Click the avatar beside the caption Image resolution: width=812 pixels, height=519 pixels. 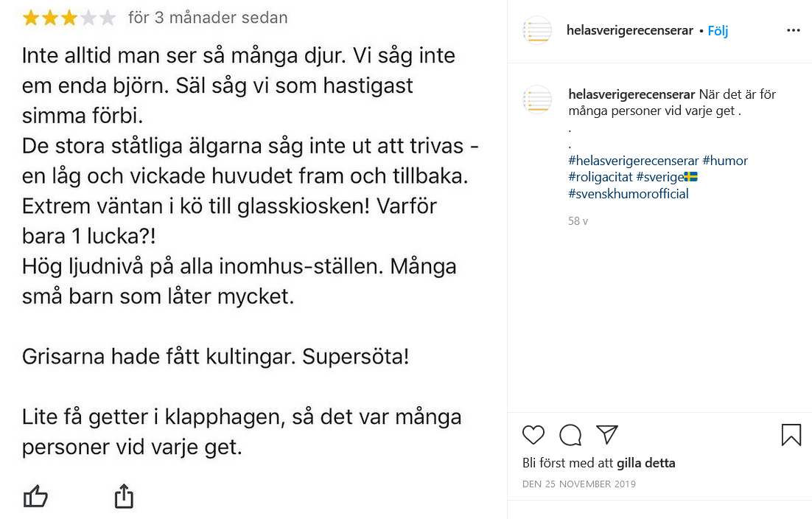pyautogui.click(x=537, y=99)
